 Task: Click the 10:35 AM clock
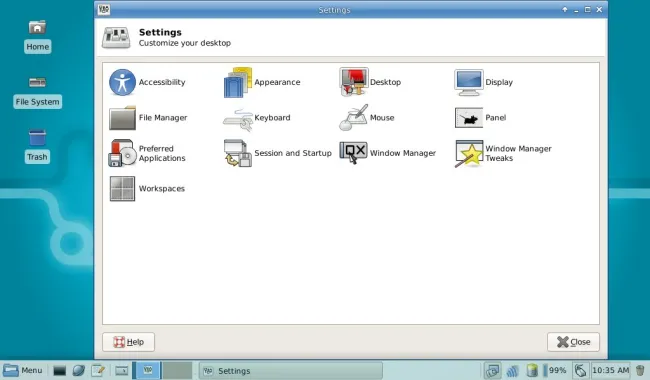tap(611, 370)
